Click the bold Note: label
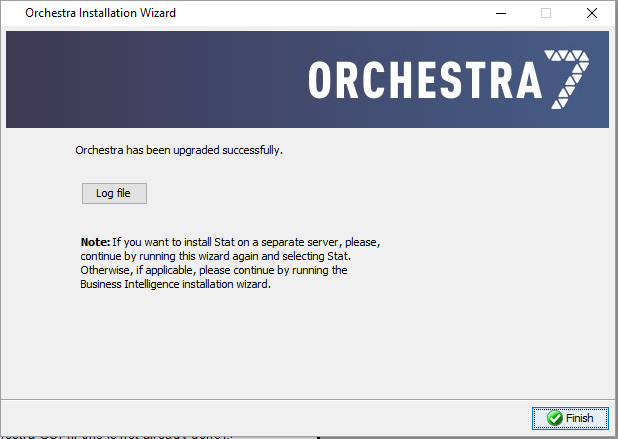 click(95, 242)
